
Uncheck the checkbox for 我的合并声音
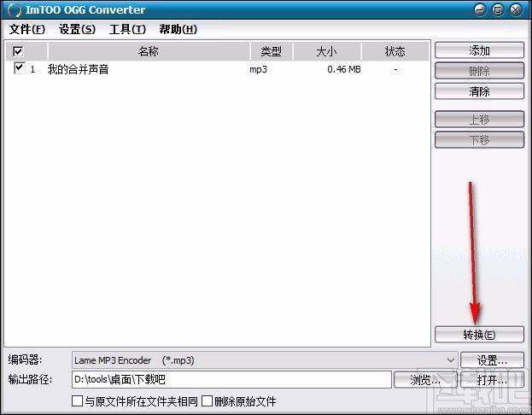point(20,68)
